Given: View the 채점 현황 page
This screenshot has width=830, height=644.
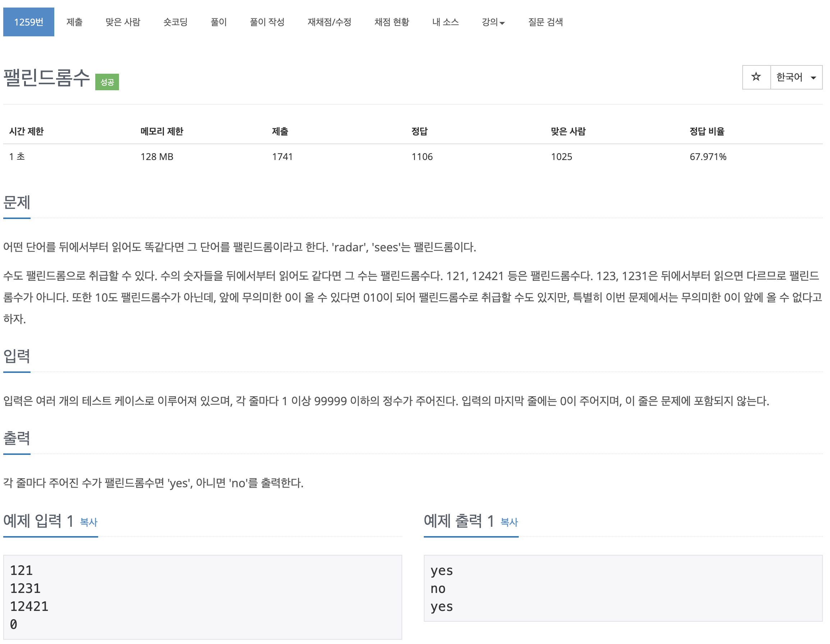Looking at the screenshot, I should coord(391,22).
